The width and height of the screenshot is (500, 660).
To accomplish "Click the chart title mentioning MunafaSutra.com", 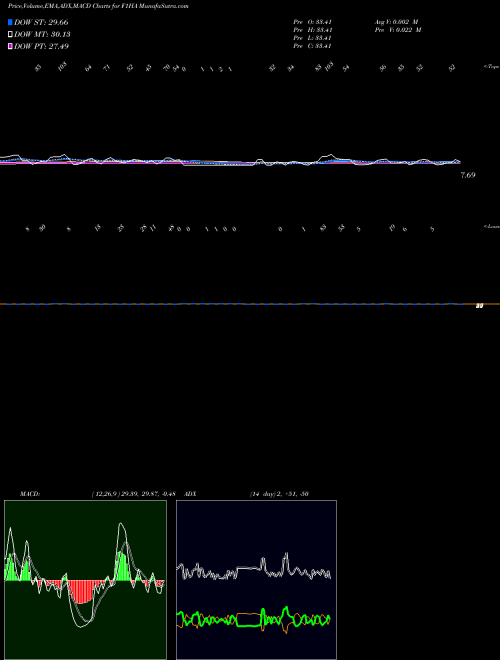I will click(x=98, y=6).
